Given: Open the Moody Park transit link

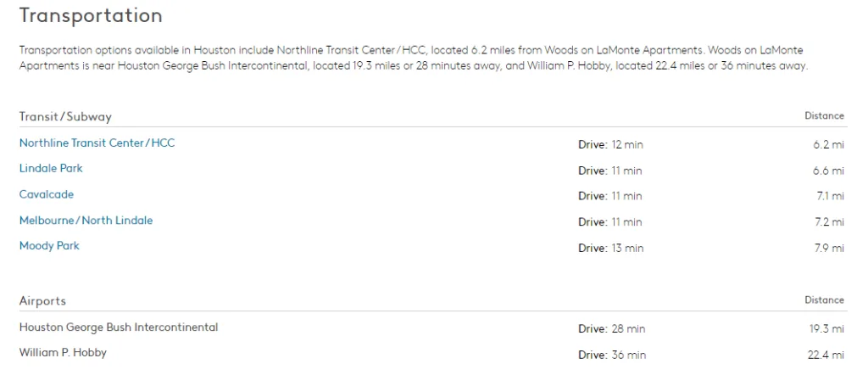Looking at the screenshot, I should [49, 246].
